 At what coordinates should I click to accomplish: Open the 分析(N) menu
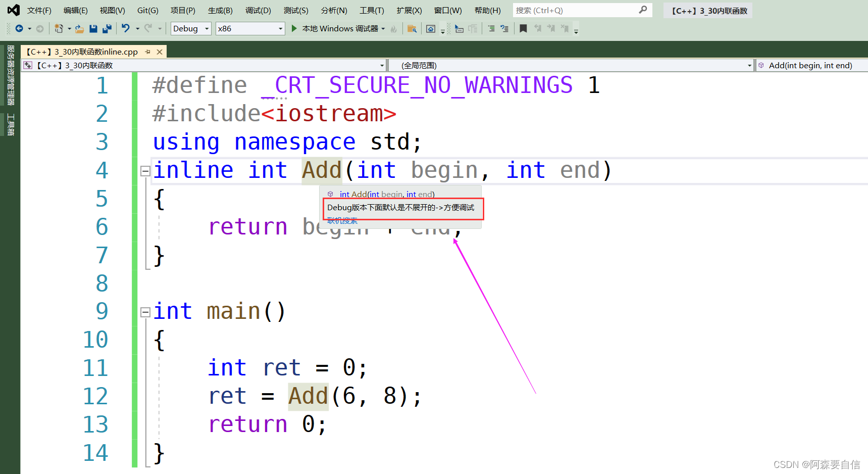(334, 10)
